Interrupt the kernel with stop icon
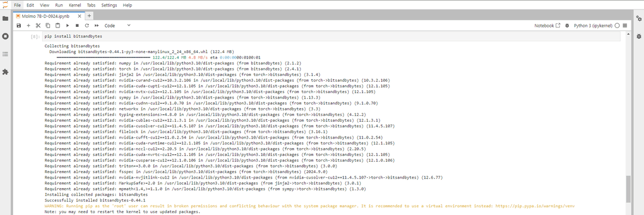The height and width of the screenshot is (215, 644). (x=77, y=26)
